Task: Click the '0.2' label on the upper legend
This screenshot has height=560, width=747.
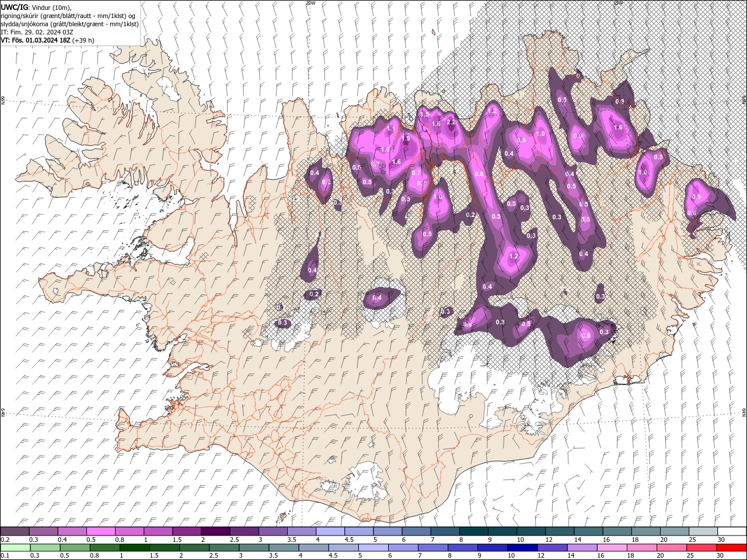Action: click(x=5, y=540)
